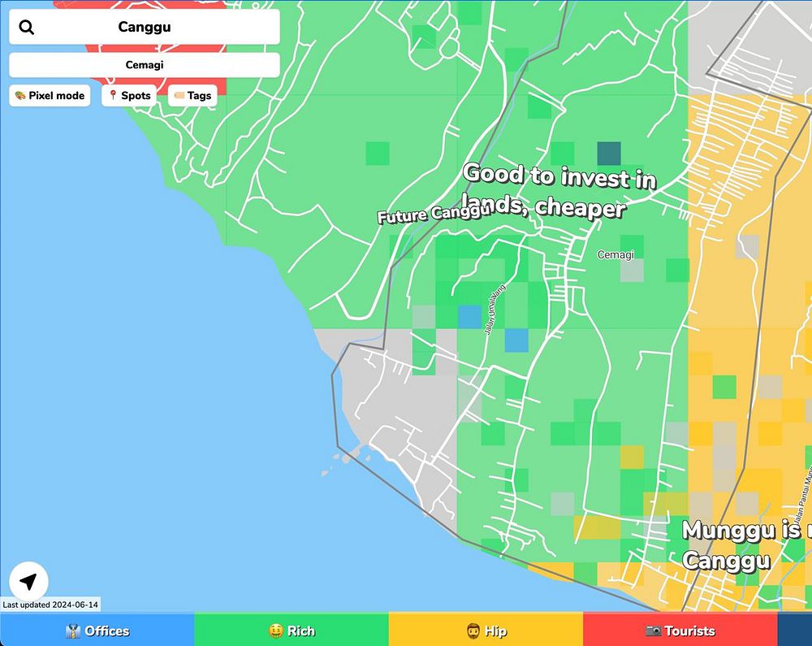Click 'Good to invest in lands, cheaper' tag
Viewport: 812px width, 646px height.
559,190
